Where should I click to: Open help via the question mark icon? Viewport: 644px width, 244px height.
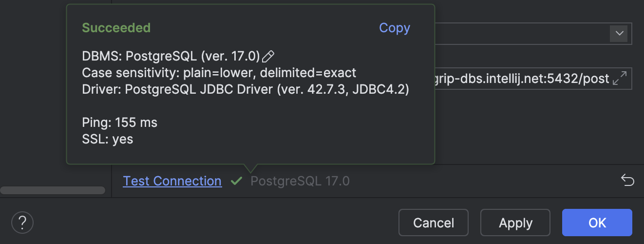[22, 223]
